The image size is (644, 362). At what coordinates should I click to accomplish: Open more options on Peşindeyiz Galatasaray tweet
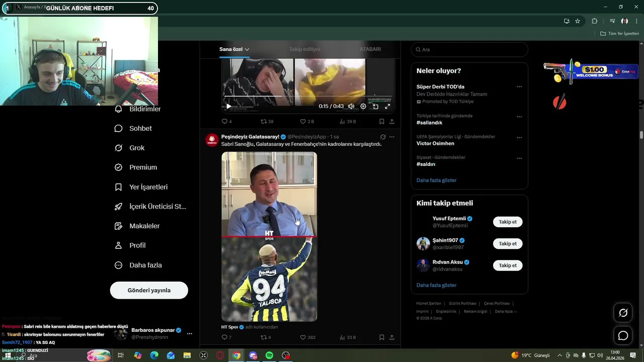point(392,137)
